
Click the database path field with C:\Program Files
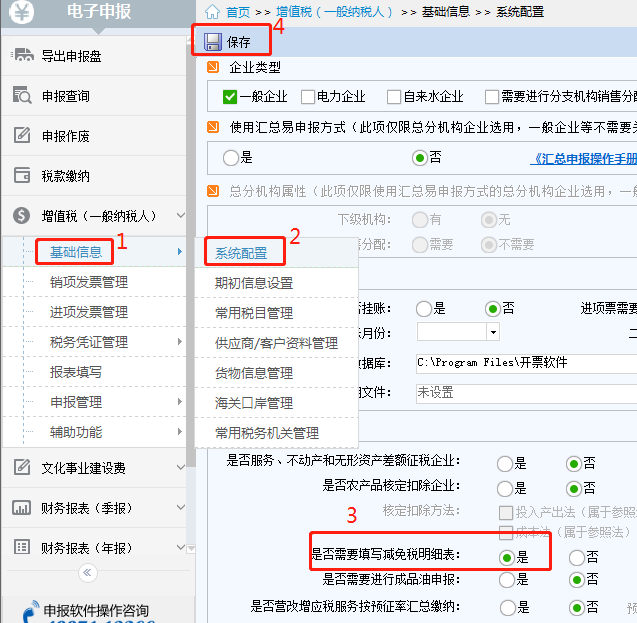pyautogui.click(x=526, y=363)
